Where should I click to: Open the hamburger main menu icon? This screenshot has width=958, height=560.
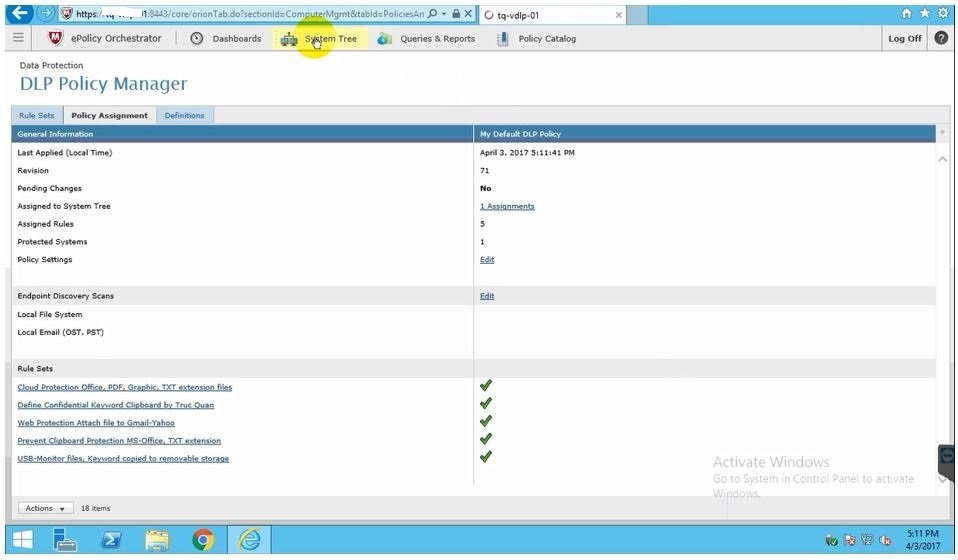(x=18, y=38)
